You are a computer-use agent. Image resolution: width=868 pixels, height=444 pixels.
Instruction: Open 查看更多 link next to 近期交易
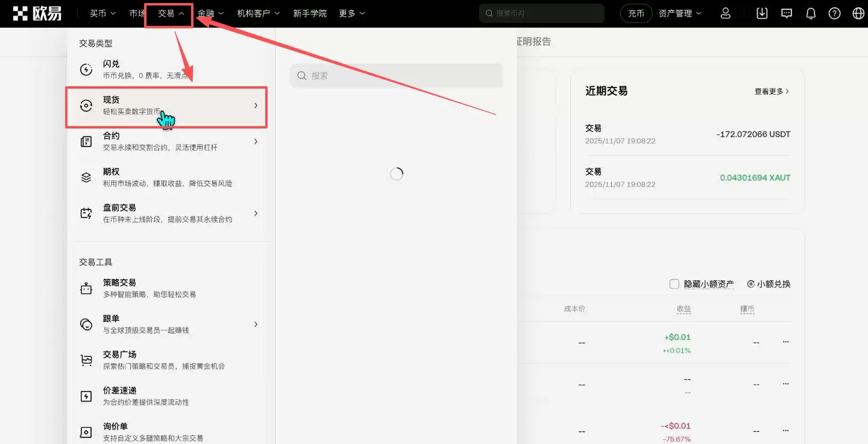coord(771,90)
